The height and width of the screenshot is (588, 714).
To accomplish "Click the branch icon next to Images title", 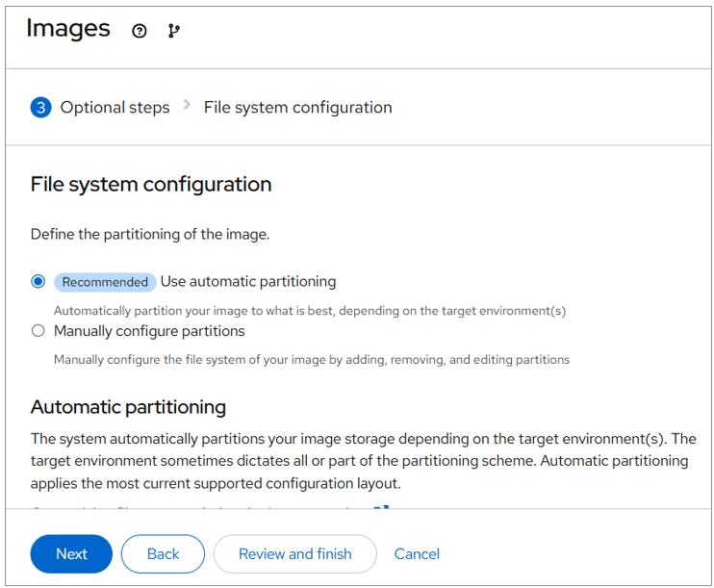I will [173, 31].
